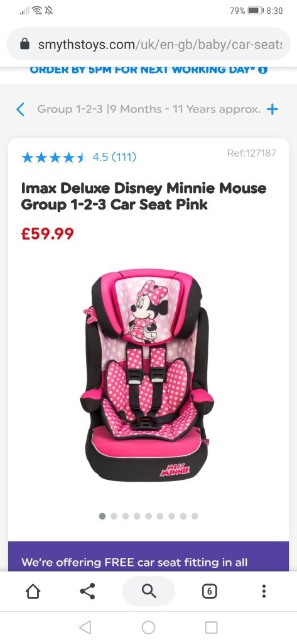Open the browser three-dot menu
The width and height of the screenshot is (297, 644).
coord(264,591)
